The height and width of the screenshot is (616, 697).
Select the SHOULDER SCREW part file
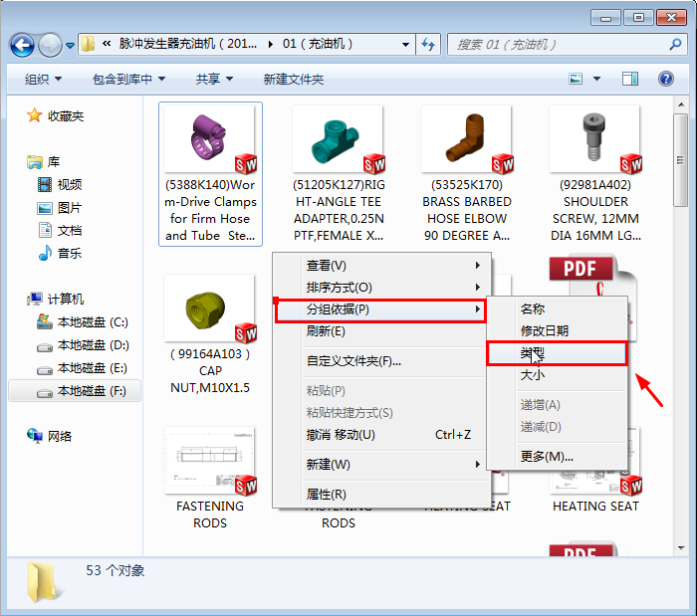(x=595, y=174)
